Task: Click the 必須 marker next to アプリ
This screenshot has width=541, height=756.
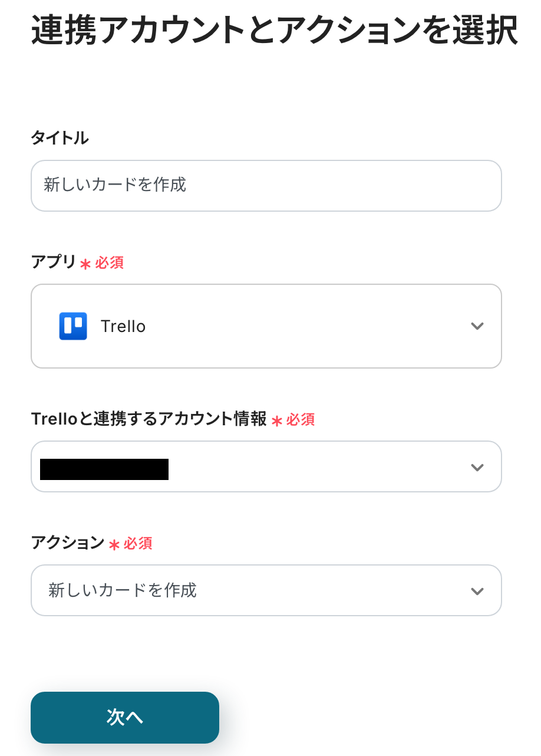Action: [x=109, y=262]
